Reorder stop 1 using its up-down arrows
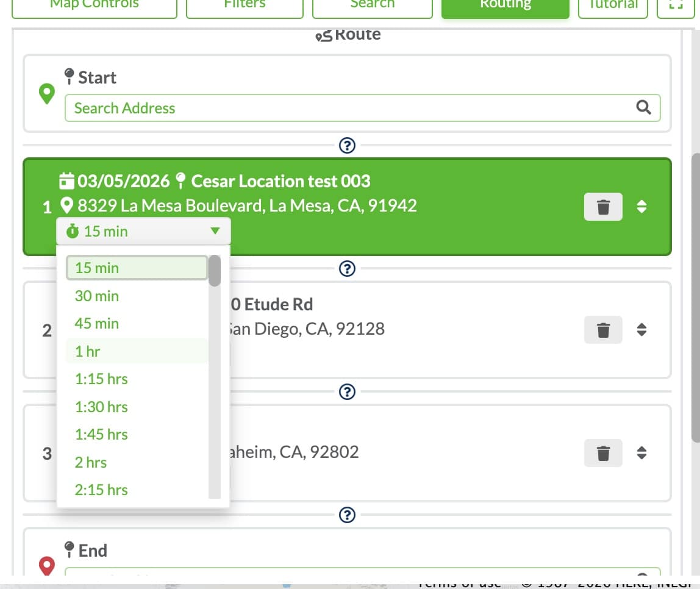The height and width of the screenshot is (589, 700). click(x=641, y=206)
